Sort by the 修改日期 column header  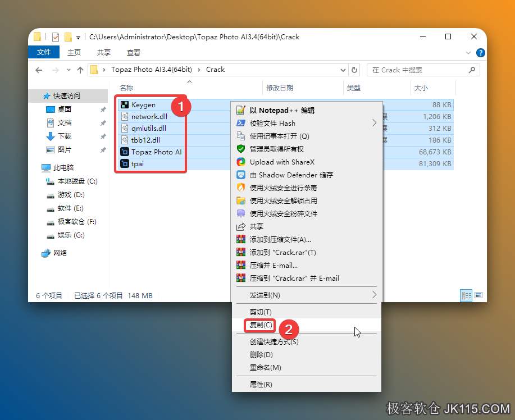280,88
